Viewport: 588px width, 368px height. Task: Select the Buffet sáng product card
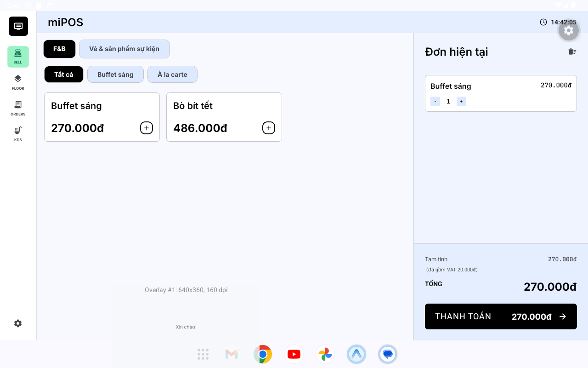102,117
